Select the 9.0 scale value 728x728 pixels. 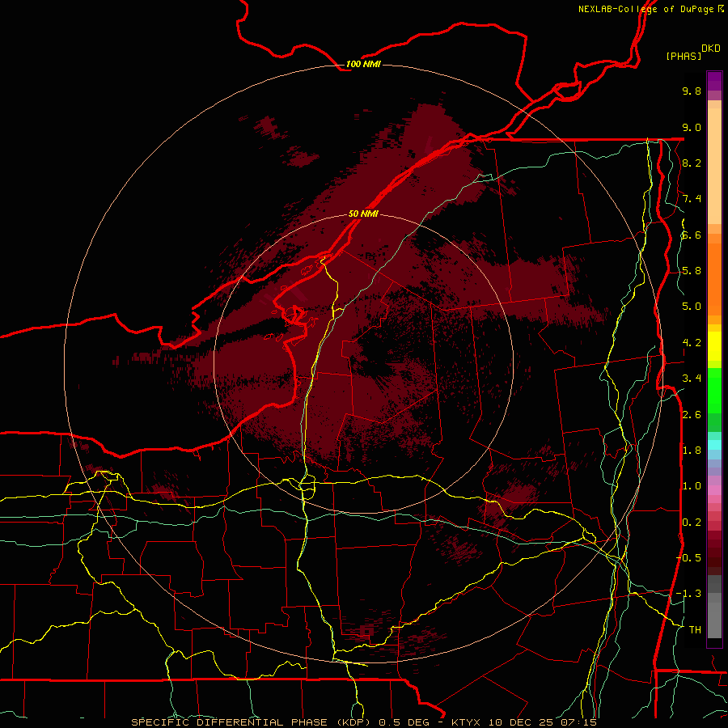[692, 127]
